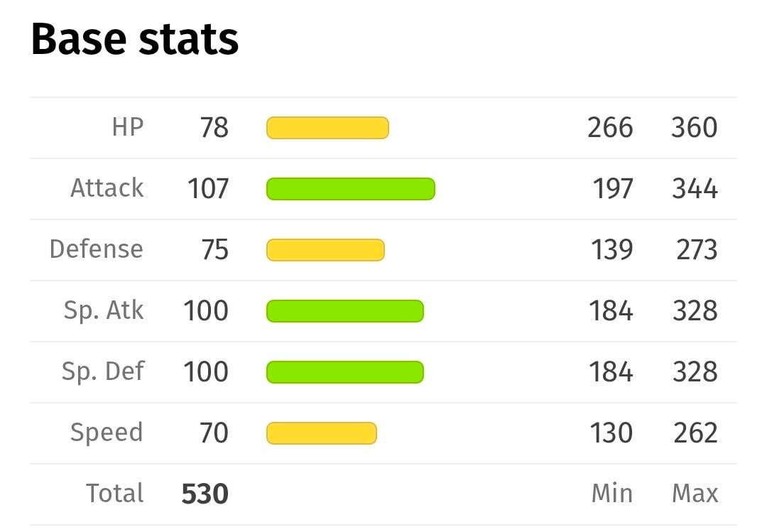Click the HP max value 360

click(694, 128)
